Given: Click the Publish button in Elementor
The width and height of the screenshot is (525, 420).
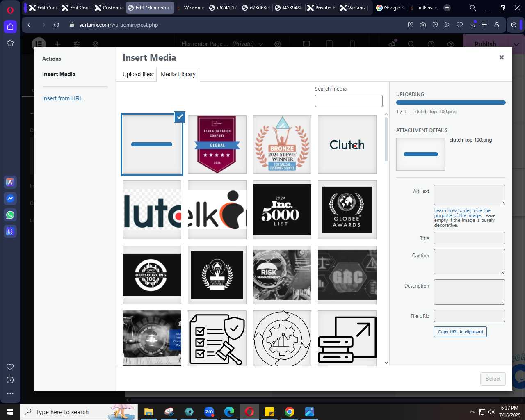Looking at the screenshot, I should point(485,44).
